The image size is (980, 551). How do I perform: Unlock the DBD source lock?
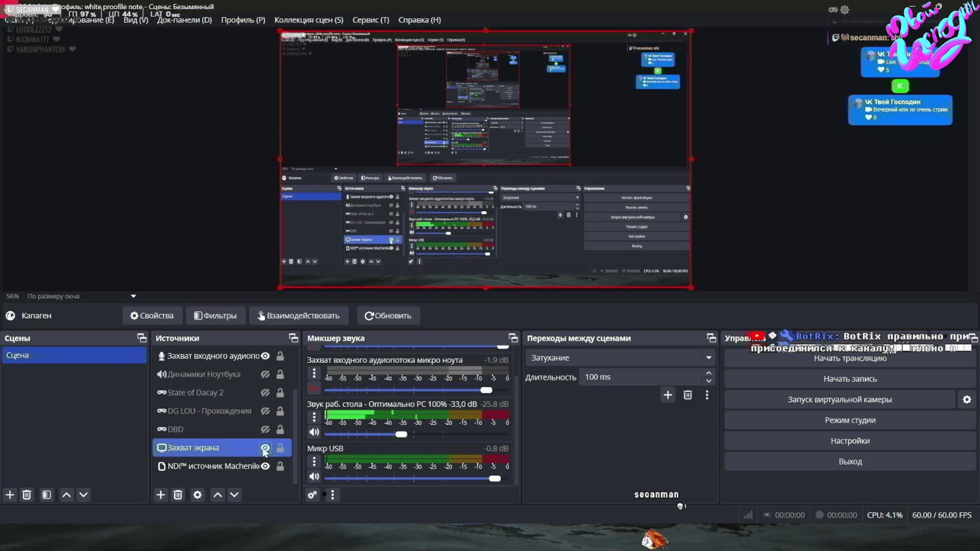[x=280, y=429]
